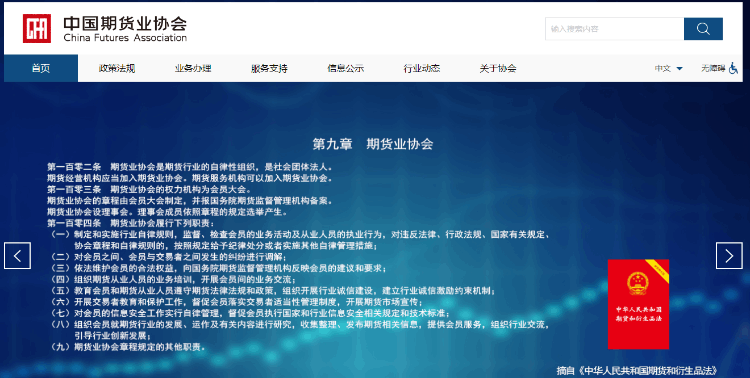Click the 摘自《中华人民共和国期货和衍生品法》 caption
Viewport: 750px width, 378px height.
637,370
